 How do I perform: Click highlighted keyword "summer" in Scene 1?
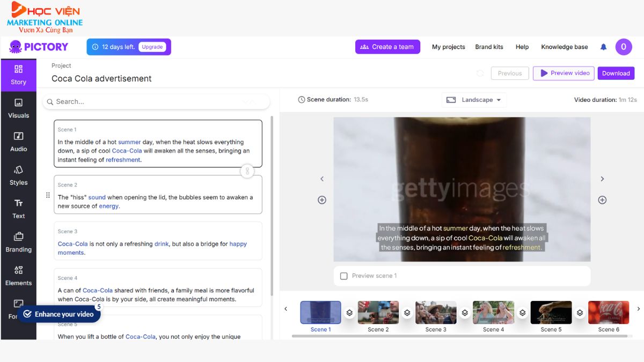[129, 142]
